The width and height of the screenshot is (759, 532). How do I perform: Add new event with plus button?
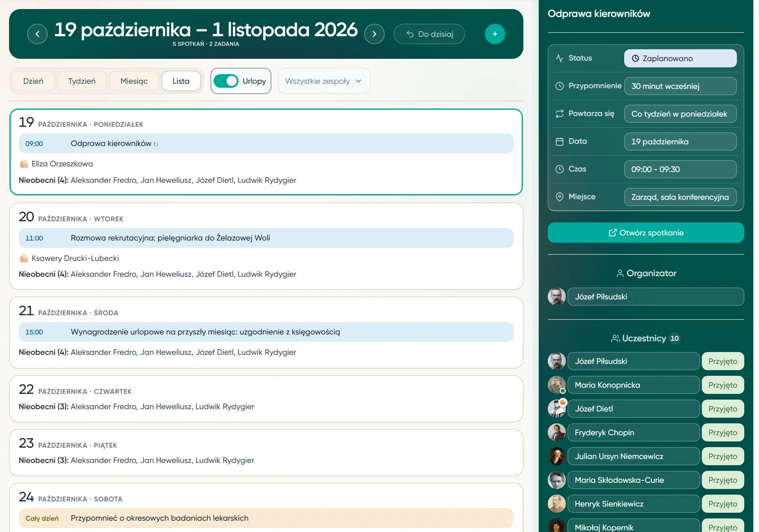click(495, 34)
